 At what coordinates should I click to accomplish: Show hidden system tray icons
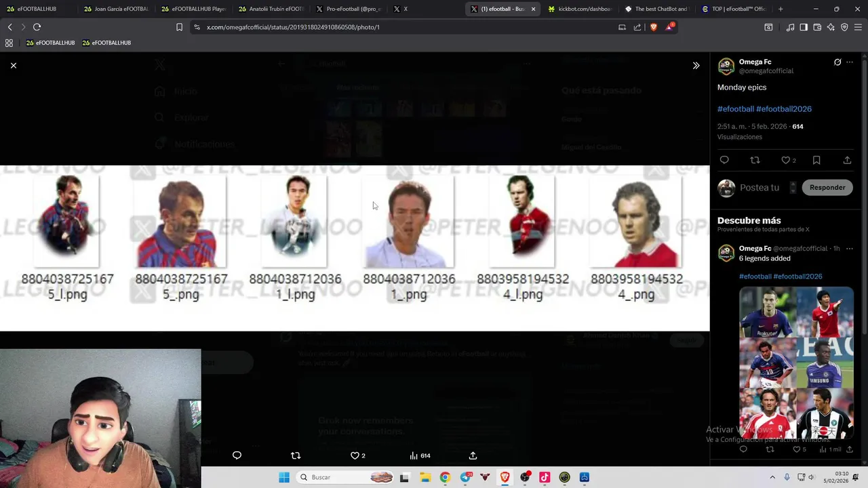click(772, 477)
